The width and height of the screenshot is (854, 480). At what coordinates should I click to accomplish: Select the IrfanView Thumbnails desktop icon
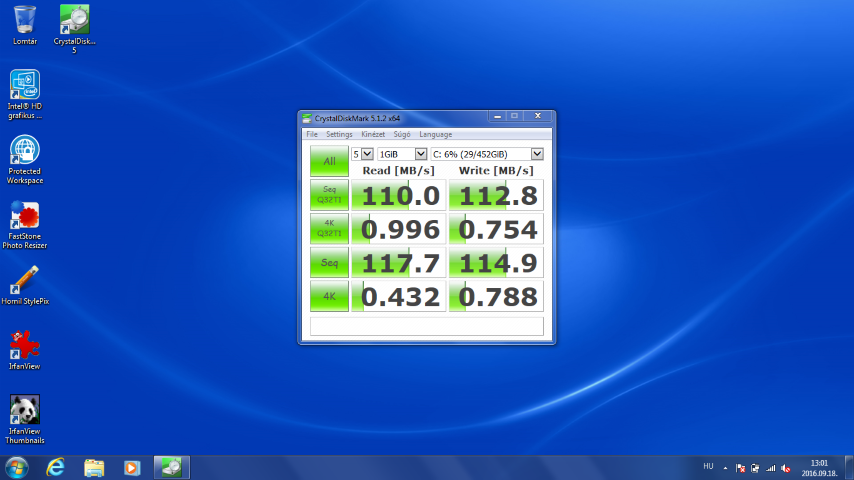pos(25,419)
